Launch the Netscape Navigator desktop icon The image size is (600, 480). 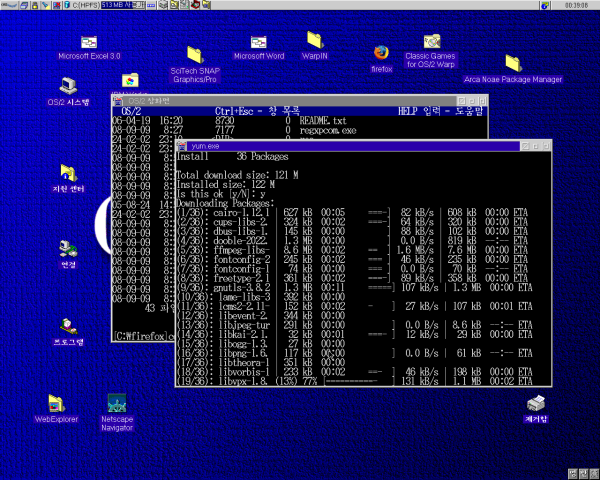117,413
